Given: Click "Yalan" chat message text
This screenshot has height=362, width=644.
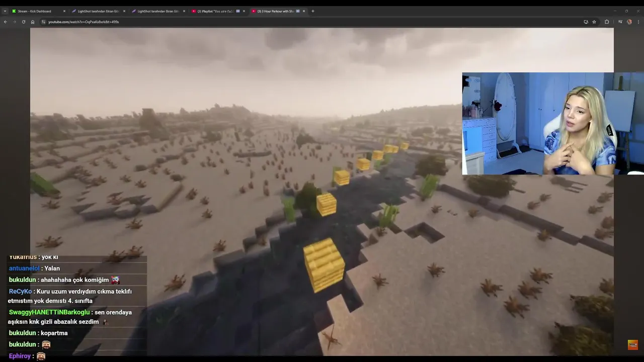Looking at the screenshot, I should click(x=52, y=268).
